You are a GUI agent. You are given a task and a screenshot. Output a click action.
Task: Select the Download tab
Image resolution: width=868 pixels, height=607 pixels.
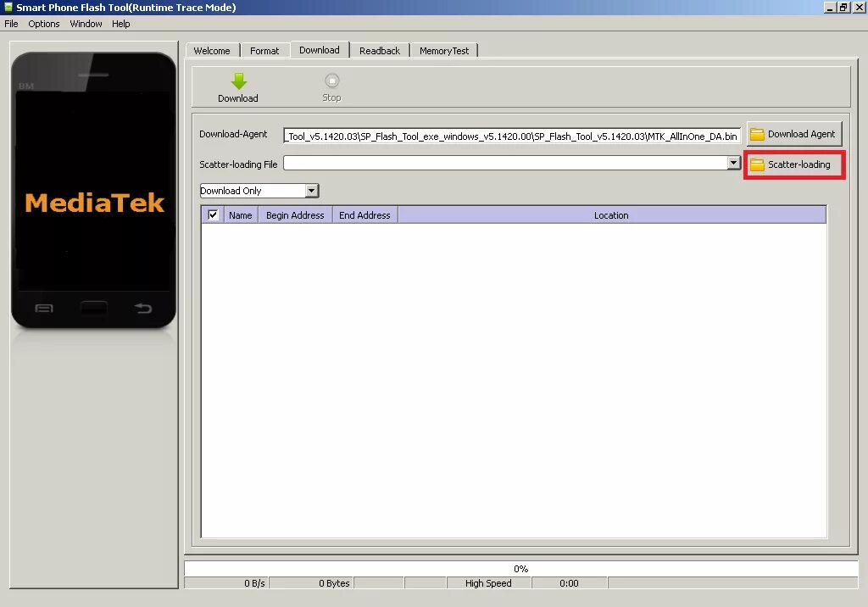point(320,49)
